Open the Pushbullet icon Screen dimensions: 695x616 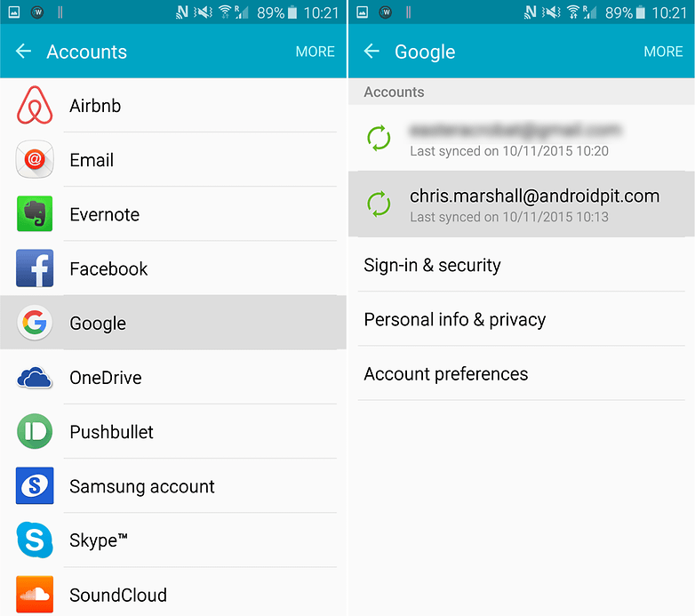click(35, 431)
